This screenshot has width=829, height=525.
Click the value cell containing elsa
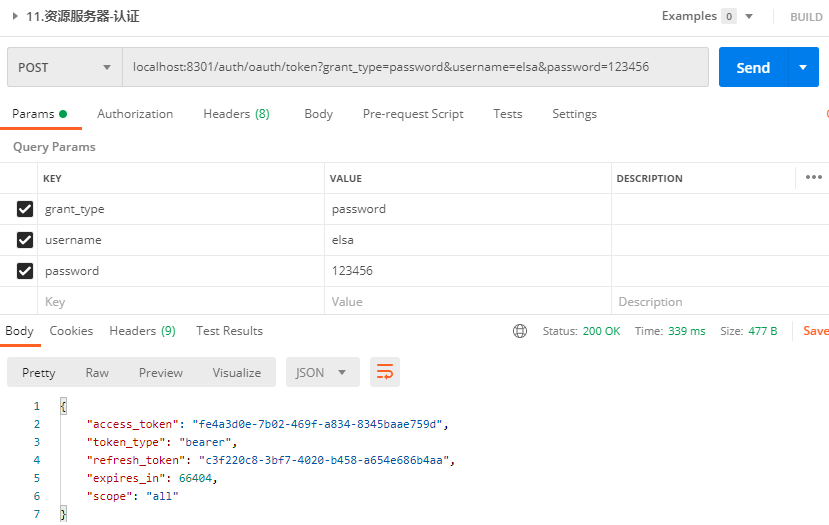468,240
